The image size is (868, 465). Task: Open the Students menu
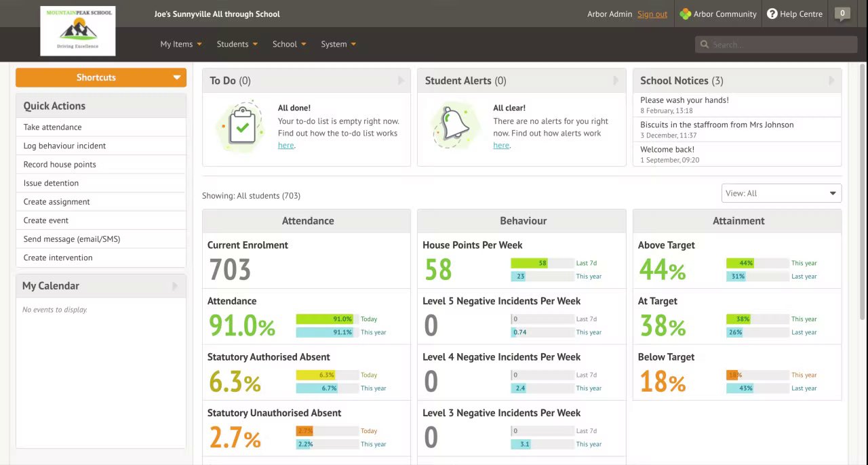coord(237,44)
